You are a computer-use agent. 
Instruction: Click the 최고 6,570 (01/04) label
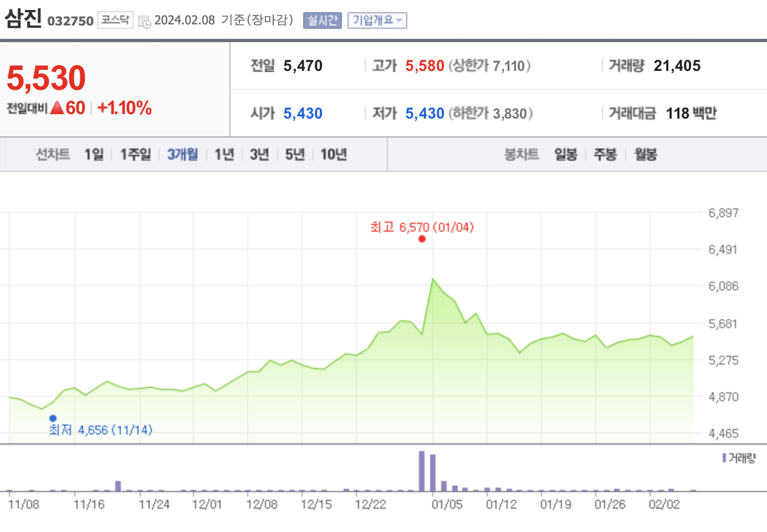(422, 227)
